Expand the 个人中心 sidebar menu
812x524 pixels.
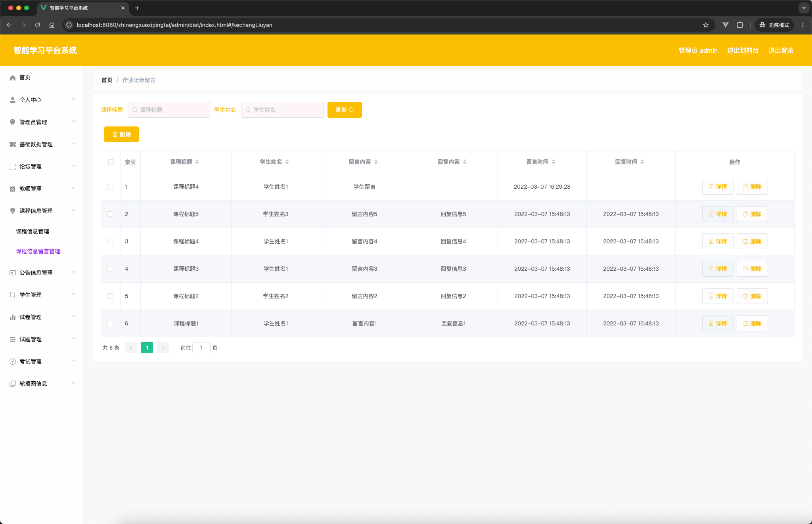point(42,100)
